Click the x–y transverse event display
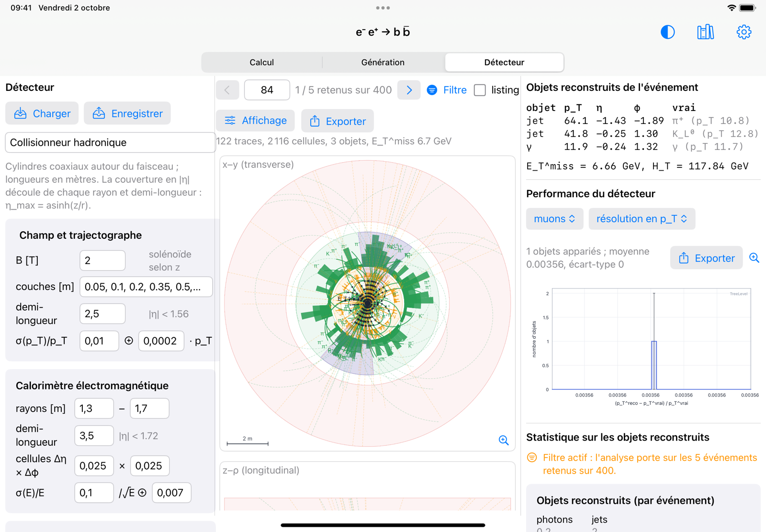The image size is (766, 532). coord(368,303)
